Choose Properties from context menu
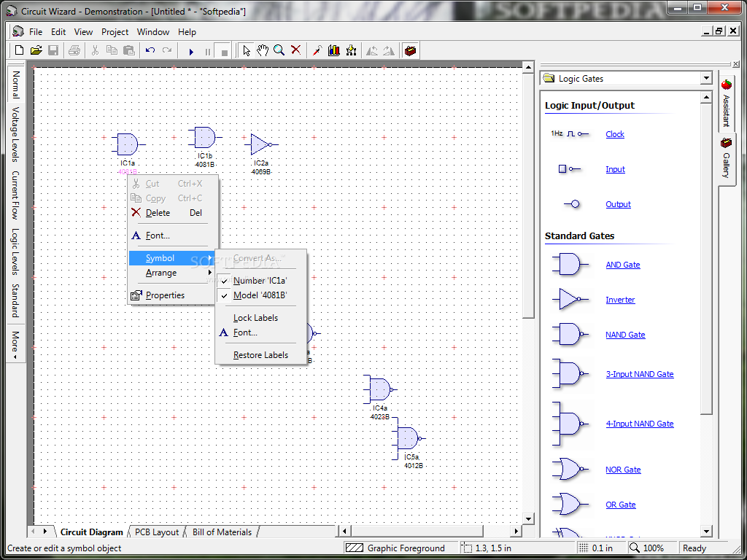This screenshot has width=747, height=560. click(171, 295)
